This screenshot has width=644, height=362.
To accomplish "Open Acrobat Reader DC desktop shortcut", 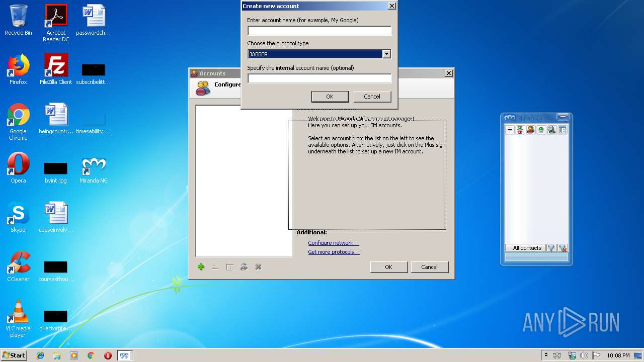I will pyautogui.click(x=56, y=23).
